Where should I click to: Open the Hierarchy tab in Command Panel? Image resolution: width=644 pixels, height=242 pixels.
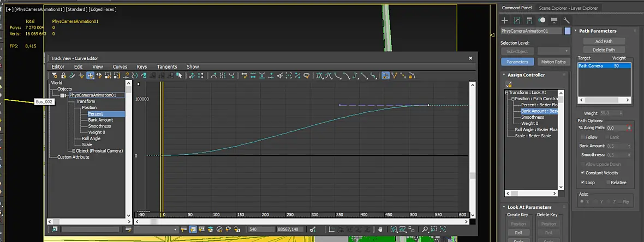click(530, 20)
